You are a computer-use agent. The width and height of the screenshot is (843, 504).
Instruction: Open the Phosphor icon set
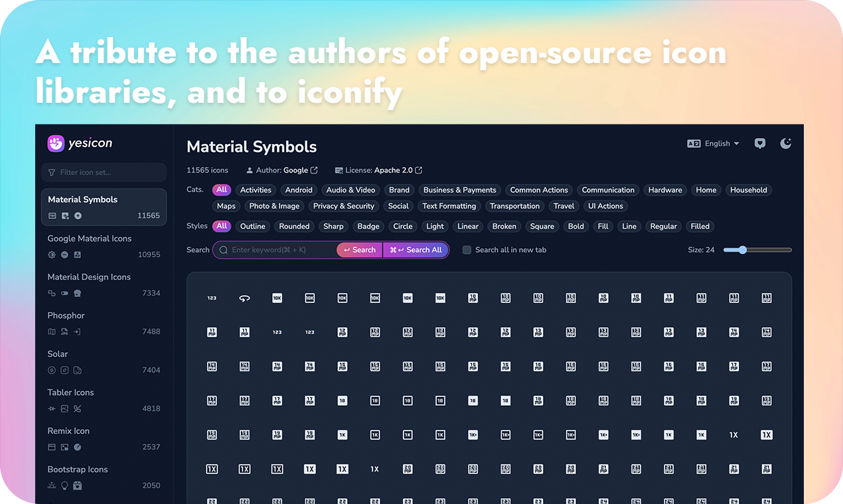point(104,323)
